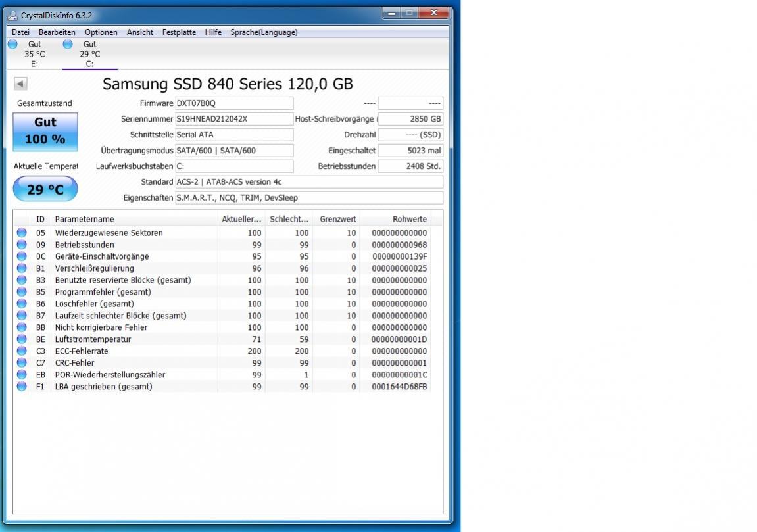Select the Luftstromtemperatur parameter name
This screenshot has height=532, width=757.
pyautogui.click(x=93, y=339)
